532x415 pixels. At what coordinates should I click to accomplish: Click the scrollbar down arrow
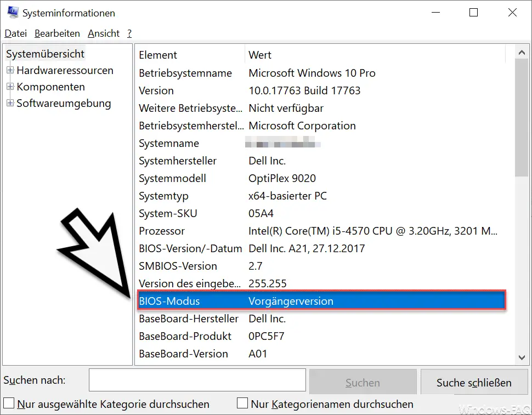click(522, 357)
